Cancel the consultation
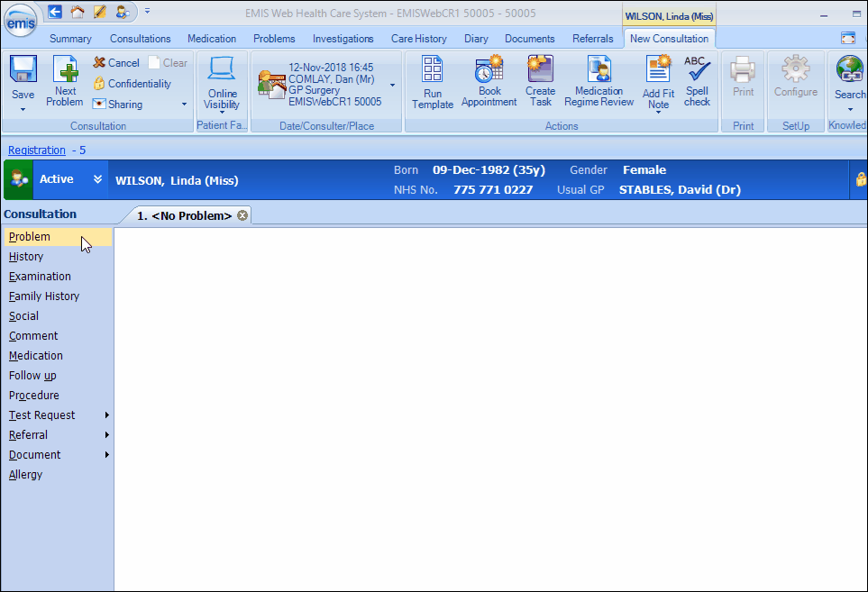 point(116,63)
